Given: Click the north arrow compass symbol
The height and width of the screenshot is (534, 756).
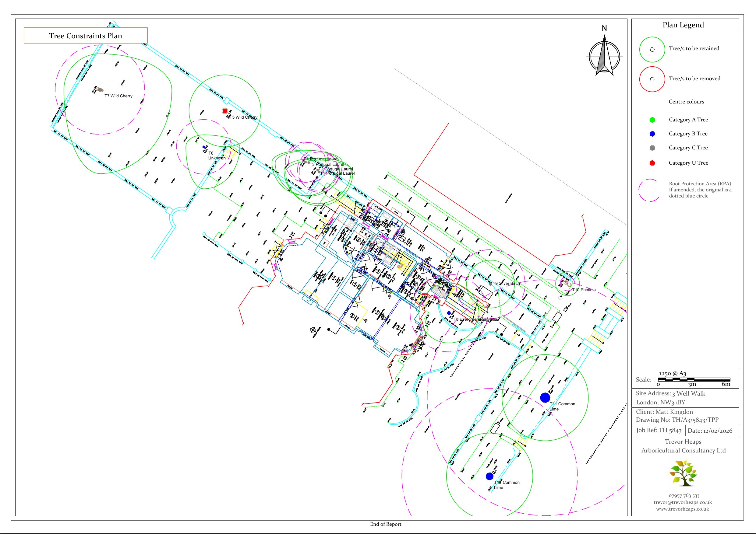Looking at the screenshot, I should tap(604, 57).
